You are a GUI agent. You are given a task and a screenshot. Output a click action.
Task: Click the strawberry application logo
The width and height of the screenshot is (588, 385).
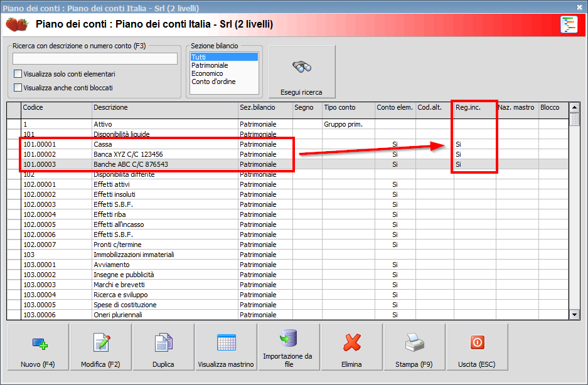(18, 24)
